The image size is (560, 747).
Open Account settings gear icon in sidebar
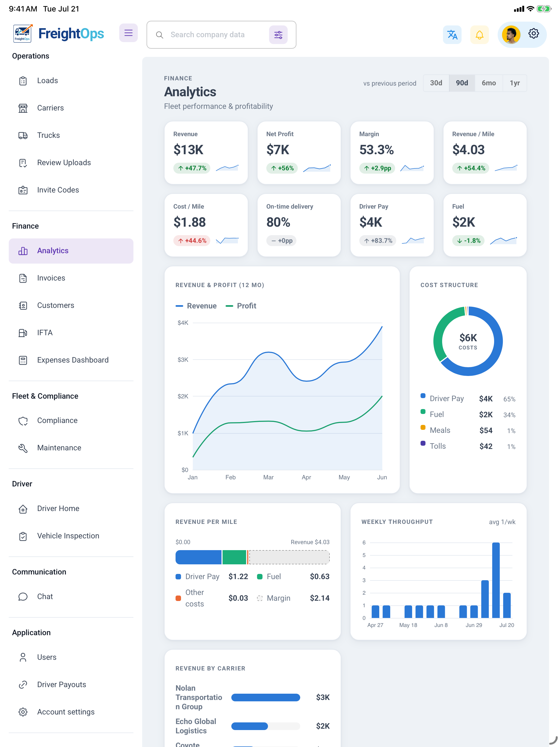pyautogui.click(x=23, y=712)
